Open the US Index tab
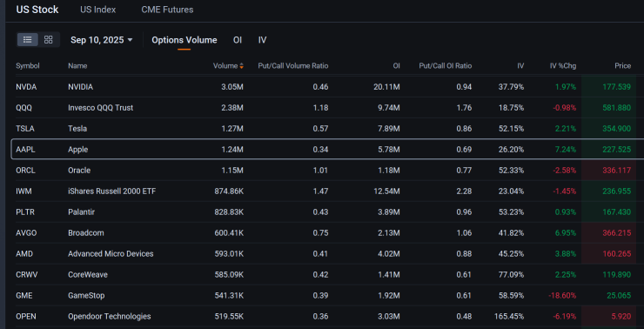Image resolution: width=644 pixels, height=329 pixels. click(x=97, y=10)
